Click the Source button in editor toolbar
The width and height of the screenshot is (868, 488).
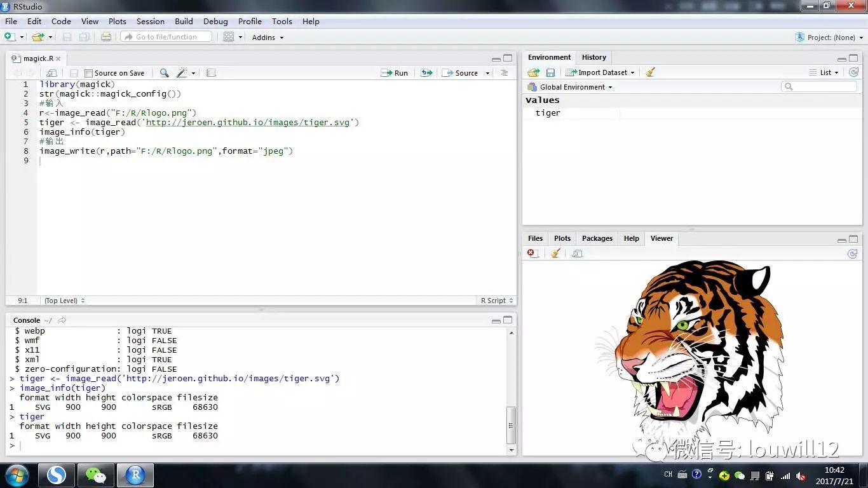461,73
